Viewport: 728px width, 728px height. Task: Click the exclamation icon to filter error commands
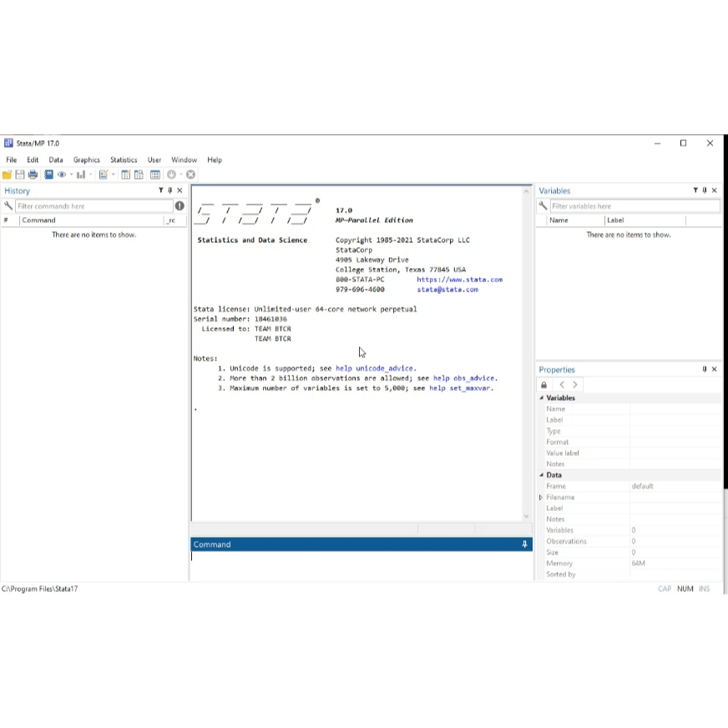coord(179,205)
